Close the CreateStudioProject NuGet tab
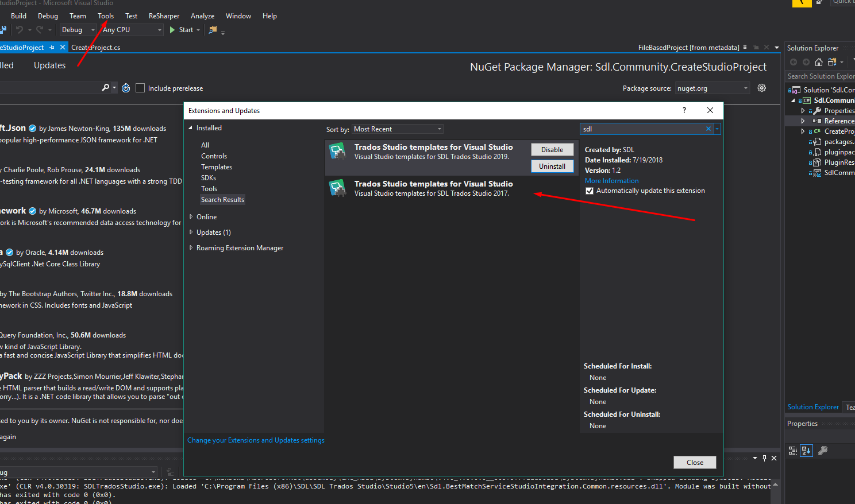The width and height of the screenshot is (855, 504). pos(63,48)
